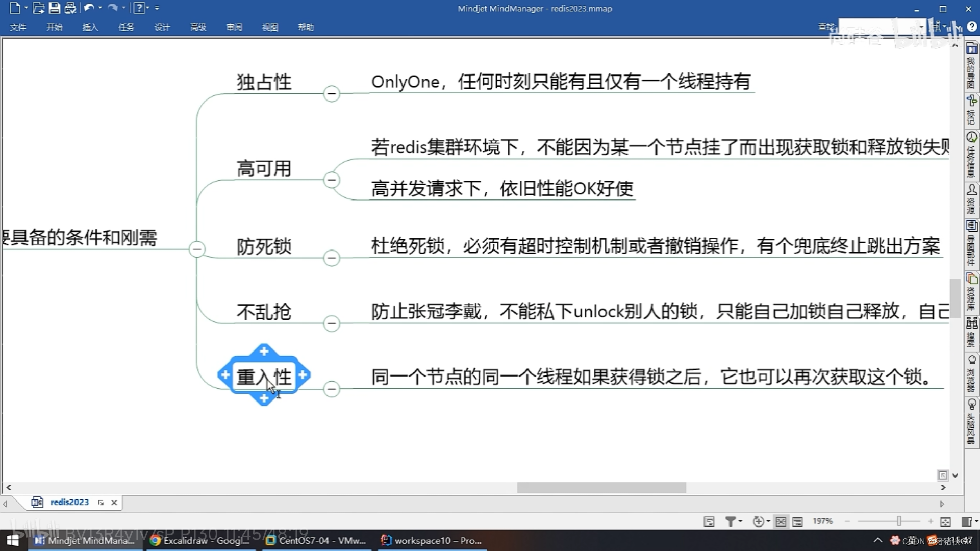The height and width of the screenshot is (551, 980).
Task: Open the 导图部件 side panel
Action: tap(972, 243)
